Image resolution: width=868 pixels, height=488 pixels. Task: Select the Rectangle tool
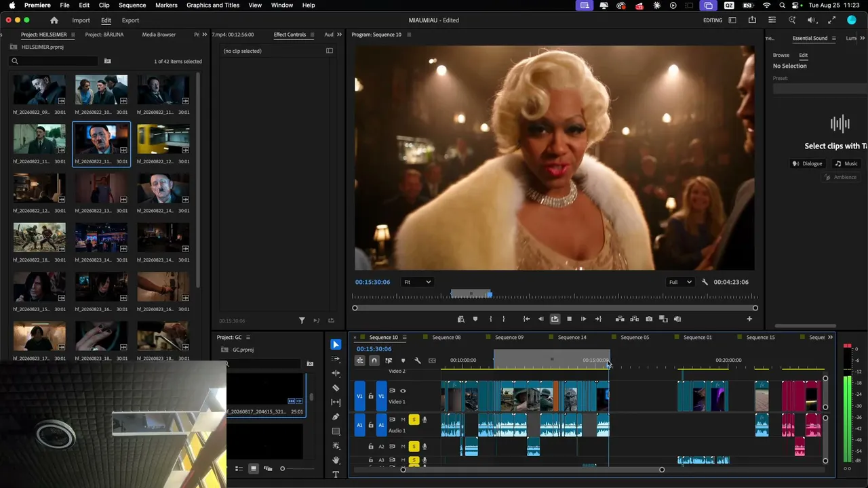click(x=336, y=431)
